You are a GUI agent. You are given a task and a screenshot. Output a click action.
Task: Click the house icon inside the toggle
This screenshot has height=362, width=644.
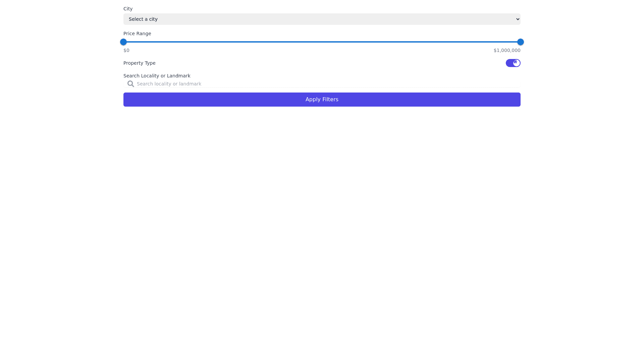click(x=515, y=62)
